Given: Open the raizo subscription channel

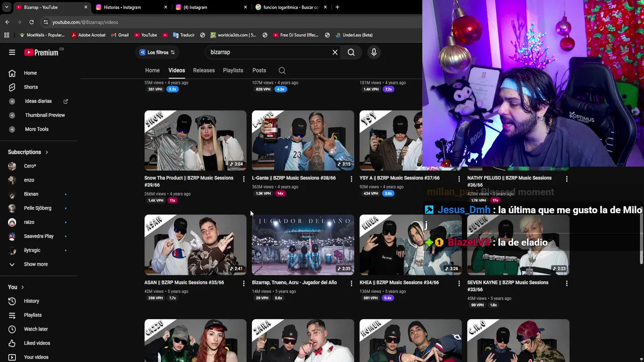Looking at the screenshot, I should [29, 222].
